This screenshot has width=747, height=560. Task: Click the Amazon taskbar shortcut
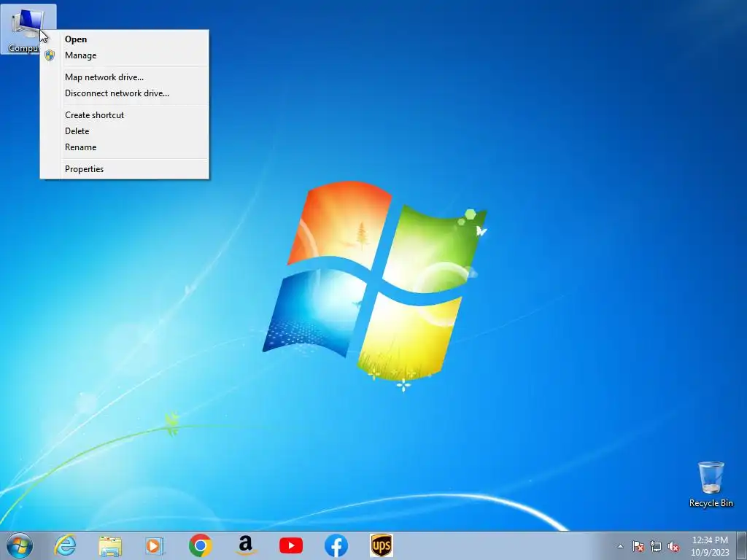245,545
